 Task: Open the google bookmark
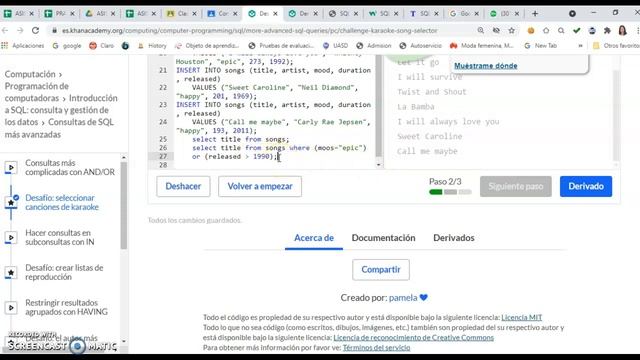coord(67,46)
